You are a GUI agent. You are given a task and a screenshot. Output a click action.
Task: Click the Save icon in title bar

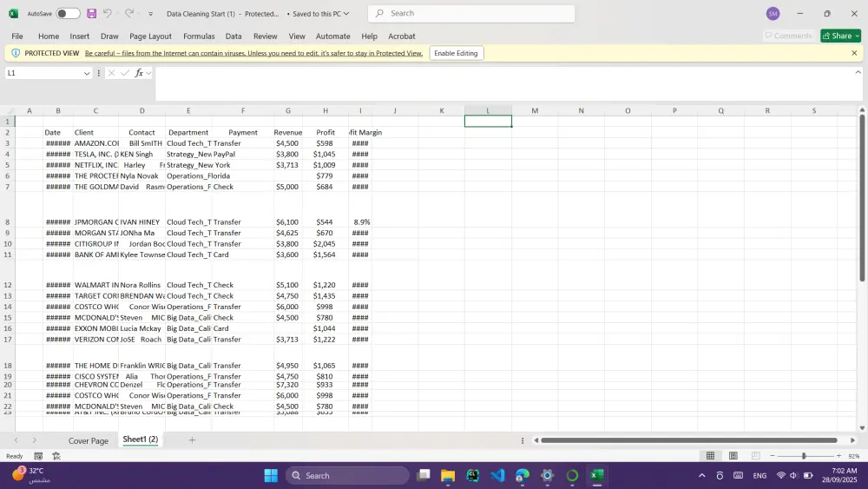92,13
